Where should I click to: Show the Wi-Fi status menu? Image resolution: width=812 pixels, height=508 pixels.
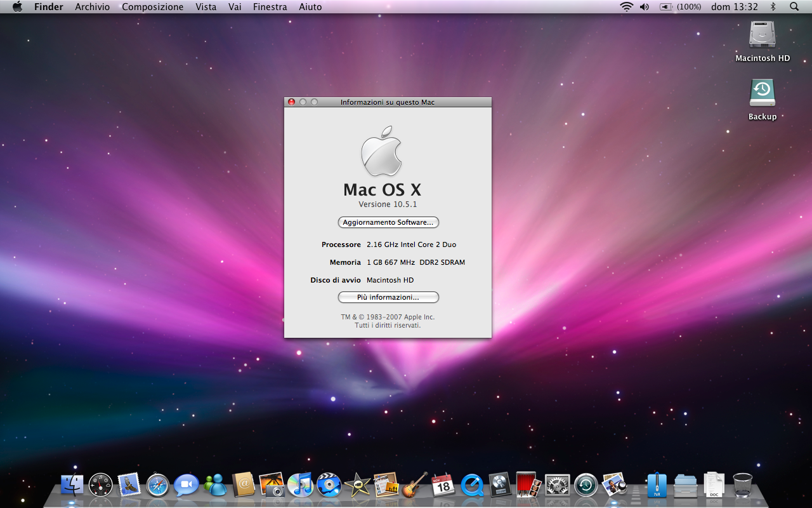click(627, 7)
